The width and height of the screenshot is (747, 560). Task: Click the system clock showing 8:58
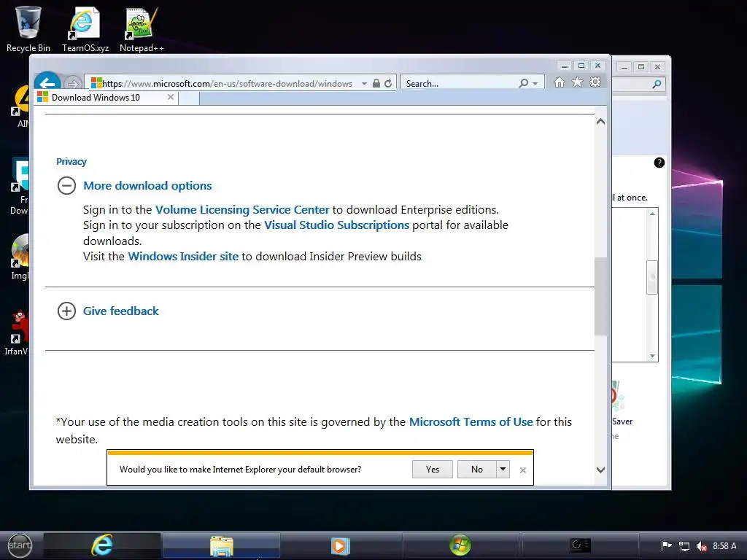[x=724, y=546]
